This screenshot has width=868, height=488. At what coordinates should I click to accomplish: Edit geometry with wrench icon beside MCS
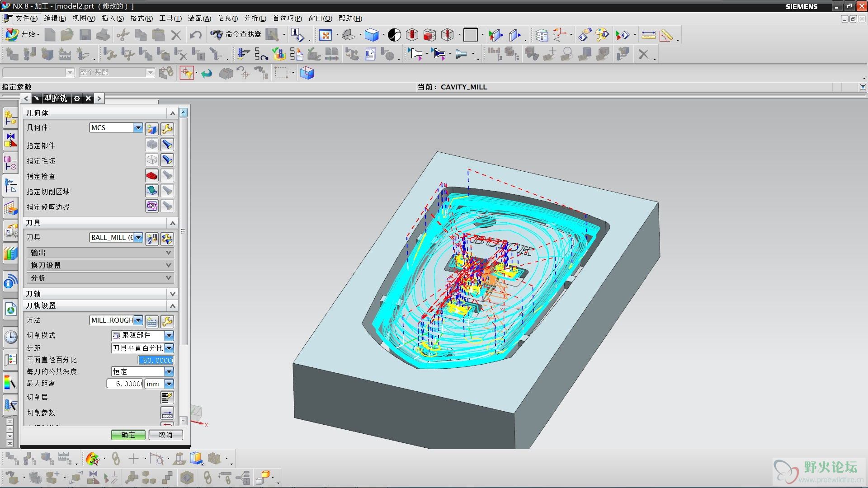[167, 129]
